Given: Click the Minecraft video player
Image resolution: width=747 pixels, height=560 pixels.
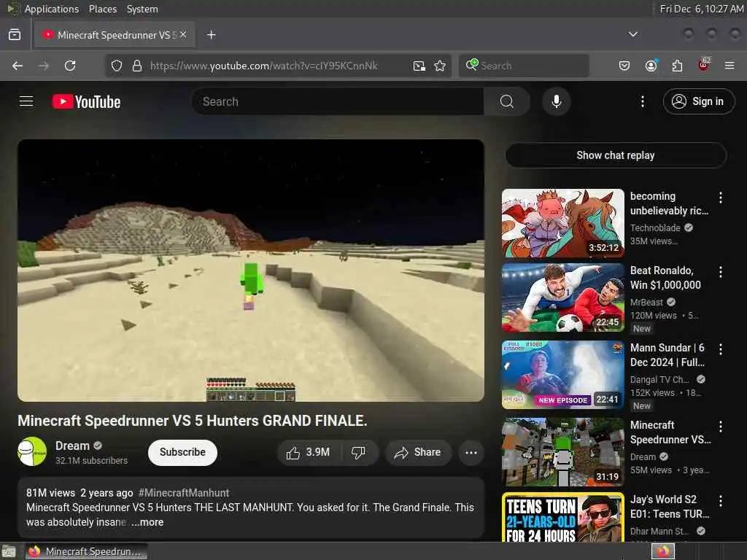Looking at the screenshot, I should point(251,271).
